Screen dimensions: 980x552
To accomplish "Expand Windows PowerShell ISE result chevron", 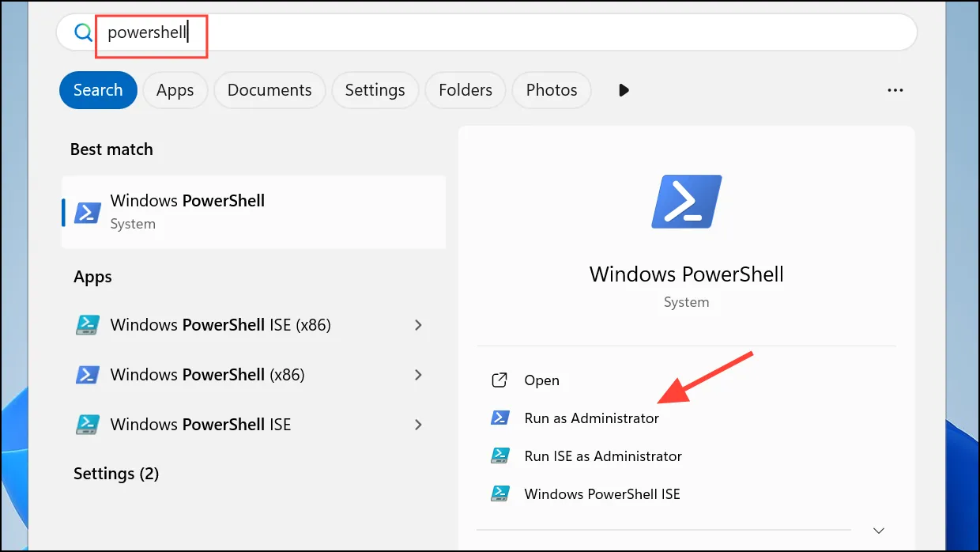I will pyautogui.click(x=418, y=425).
